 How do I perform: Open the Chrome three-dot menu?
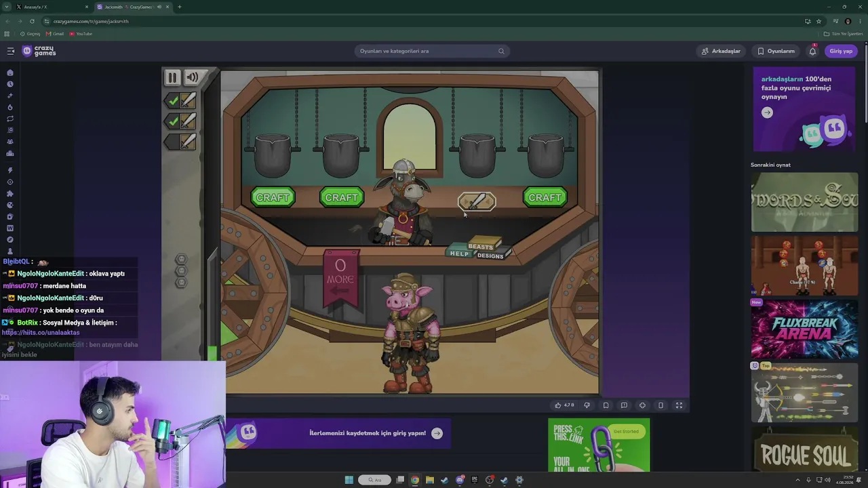click(859, 21)
